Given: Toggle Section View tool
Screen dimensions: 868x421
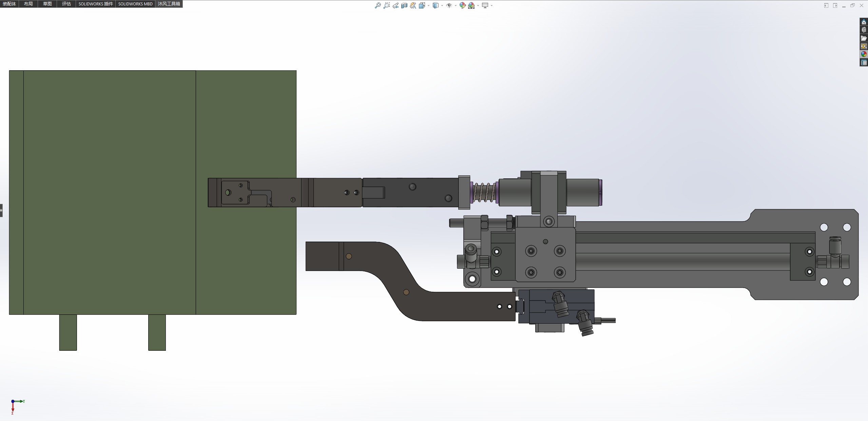Looking at the screenshot, I should (x=404, y=5).
